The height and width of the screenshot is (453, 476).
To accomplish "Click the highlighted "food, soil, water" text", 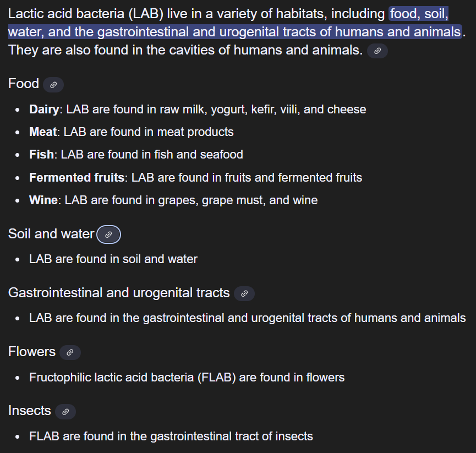I will pos(418,14).
